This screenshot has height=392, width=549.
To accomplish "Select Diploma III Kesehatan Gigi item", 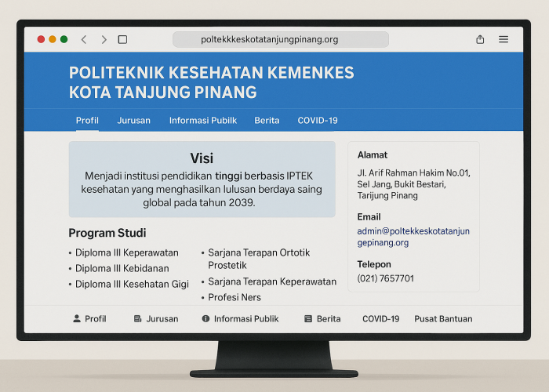I will 132,284.
